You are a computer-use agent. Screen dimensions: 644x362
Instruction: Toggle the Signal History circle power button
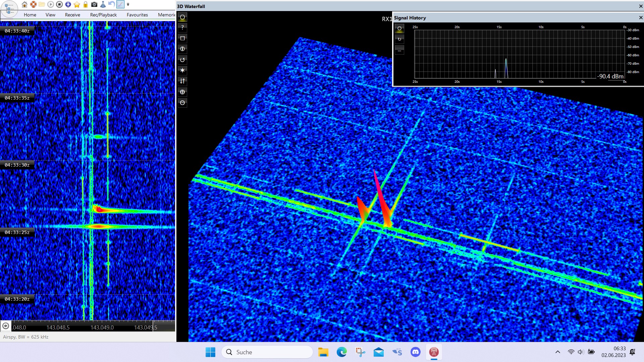[399, 28]
